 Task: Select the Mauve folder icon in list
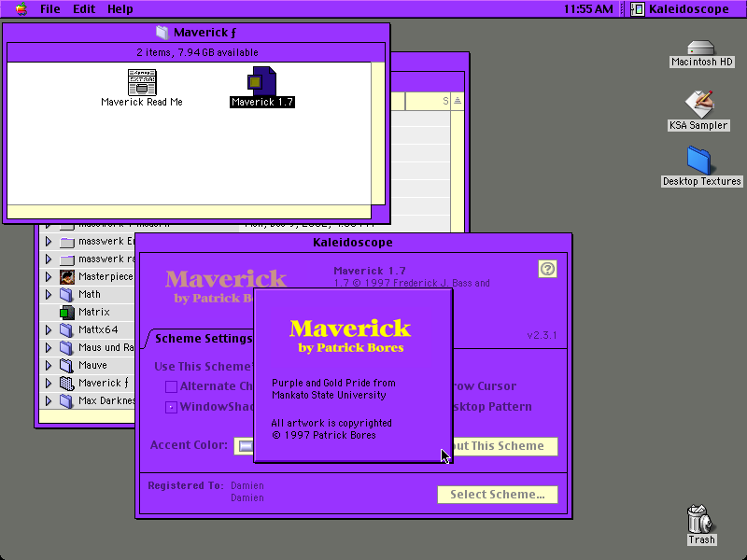click(x=66, y=365)
